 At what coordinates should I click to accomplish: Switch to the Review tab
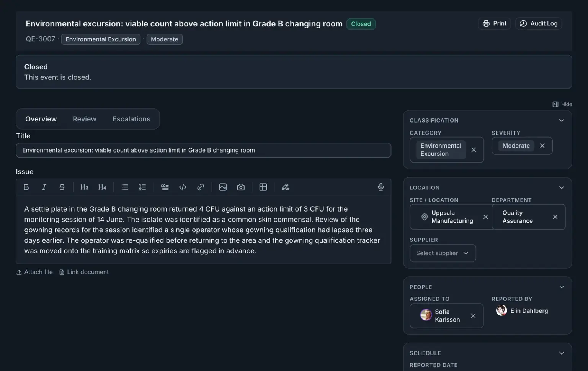coord(85,119)
